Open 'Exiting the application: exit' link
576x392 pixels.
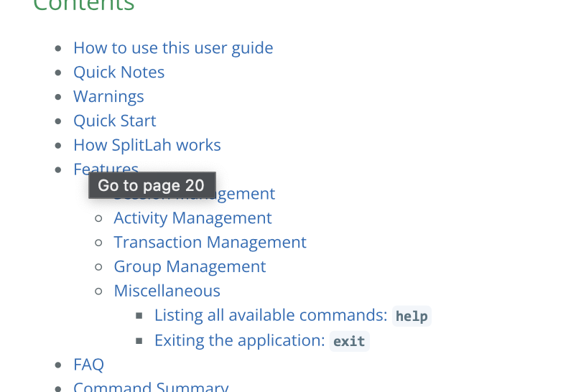261,340
